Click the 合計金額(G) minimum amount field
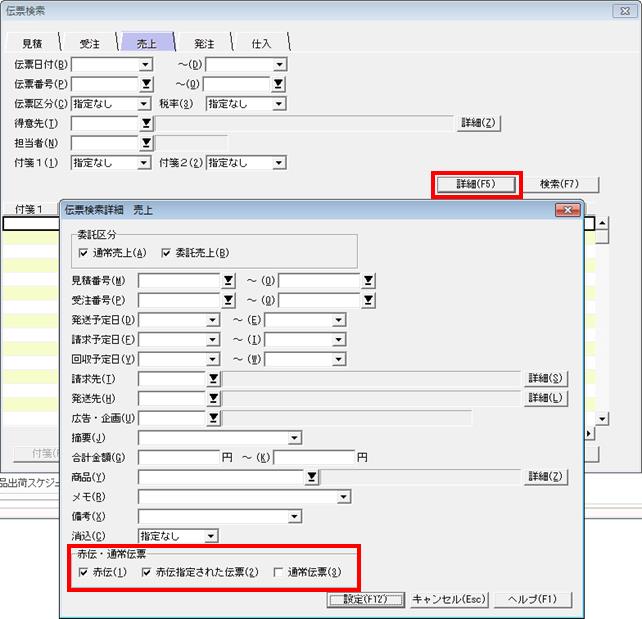Viewport: 642px width, 619px height. coord(179,457)
